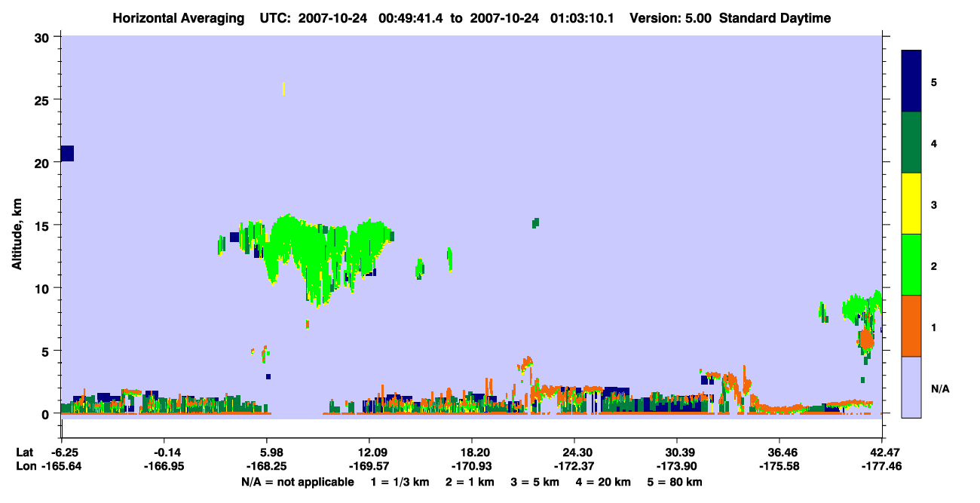Image resolution: width=980 pixels, height=503 pixels.
Task: Click the lavender N/A legend swatch
Action: tap(911, 387)
